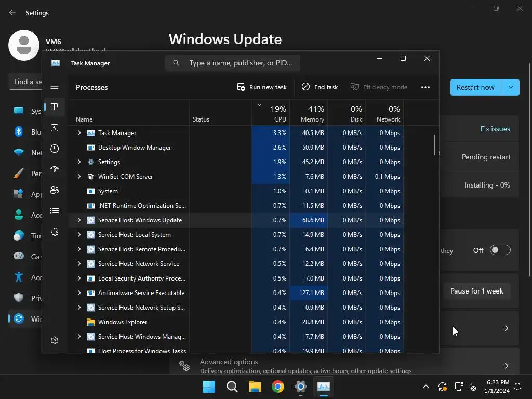Open Windows Update sync icon in Settings sidebar

(x=19, y=318)
